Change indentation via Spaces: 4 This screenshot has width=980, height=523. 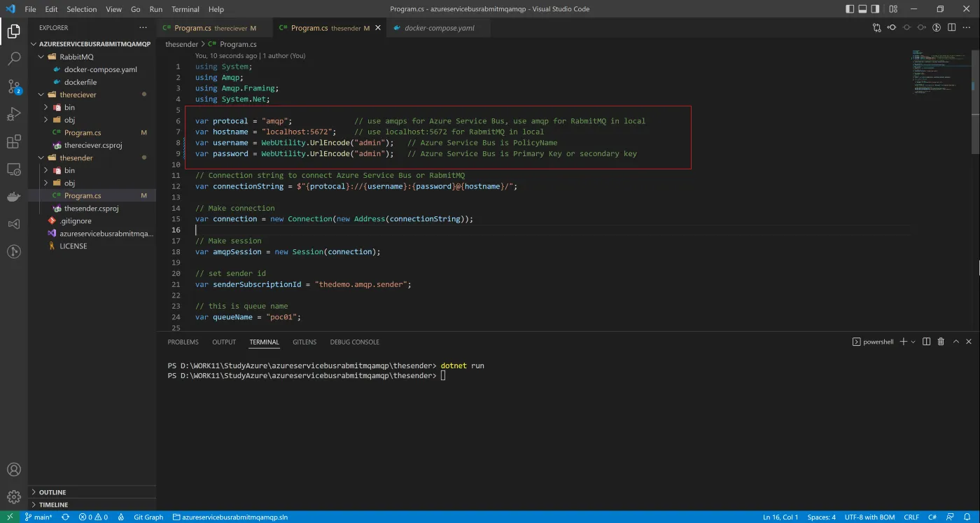click(821, 517)
